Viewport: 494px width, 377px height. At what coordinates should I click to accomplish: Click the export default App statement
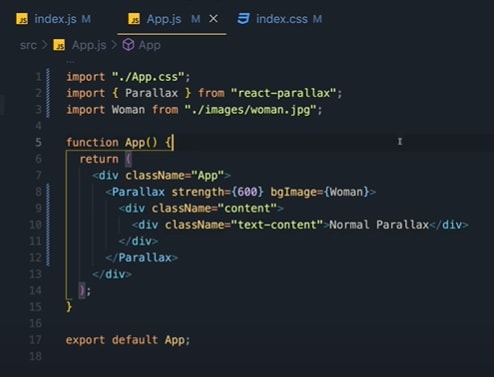pyautogui.click(x=128, y=340)
